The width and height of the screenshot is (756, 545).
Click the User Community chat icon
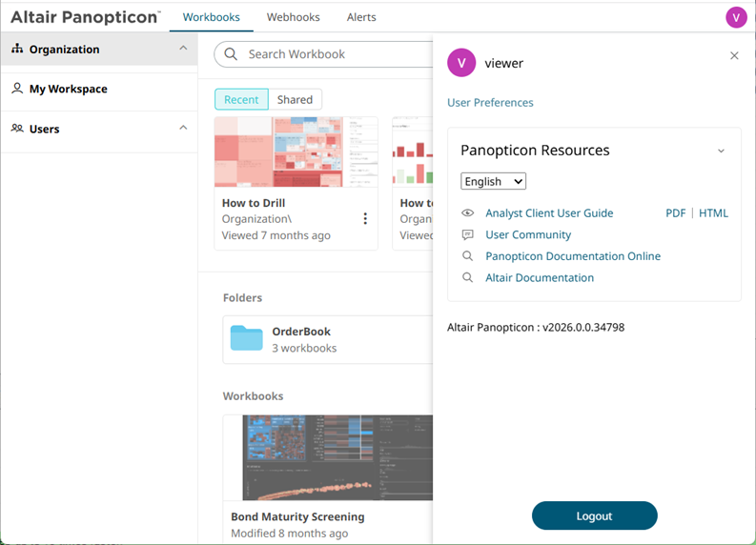[x=467, y=234]
